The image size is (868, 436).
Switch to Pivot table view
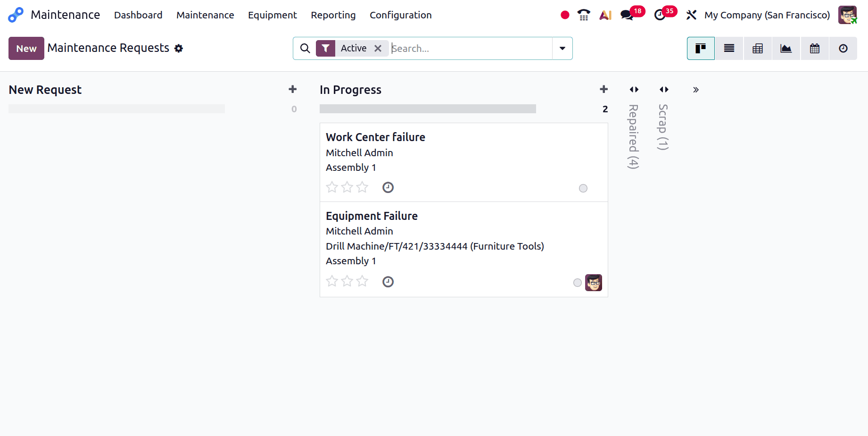(x=758, y=48)
